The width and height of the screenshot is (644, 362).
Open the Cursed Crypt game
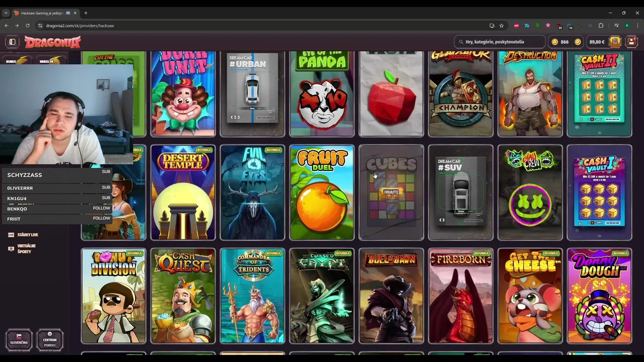322,296
